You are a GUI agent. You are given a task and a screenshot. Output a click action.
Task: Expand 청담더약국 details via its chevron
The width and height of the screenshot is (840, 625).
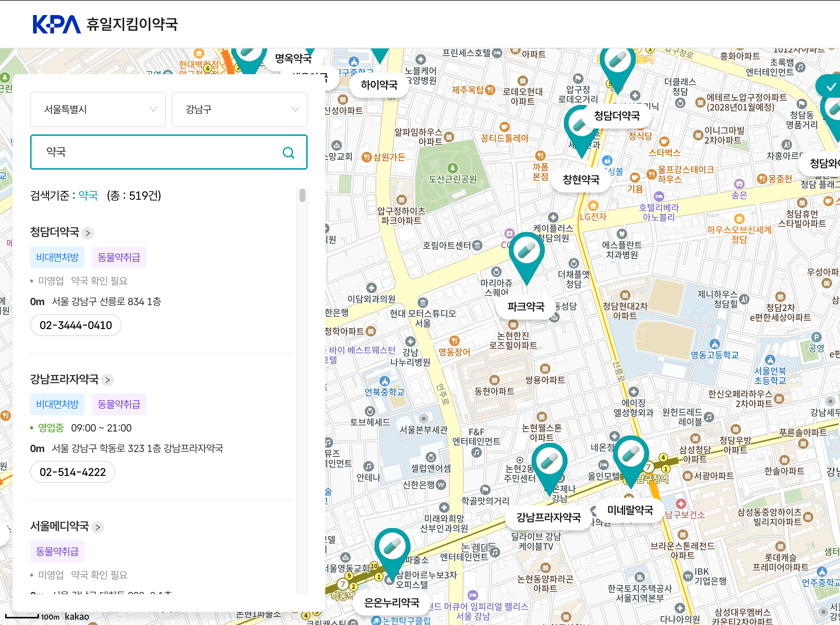pos(88,233)
